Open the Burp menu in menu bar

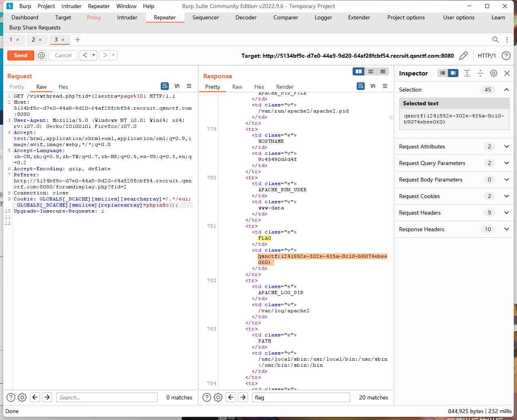click(x=25, y=6)
